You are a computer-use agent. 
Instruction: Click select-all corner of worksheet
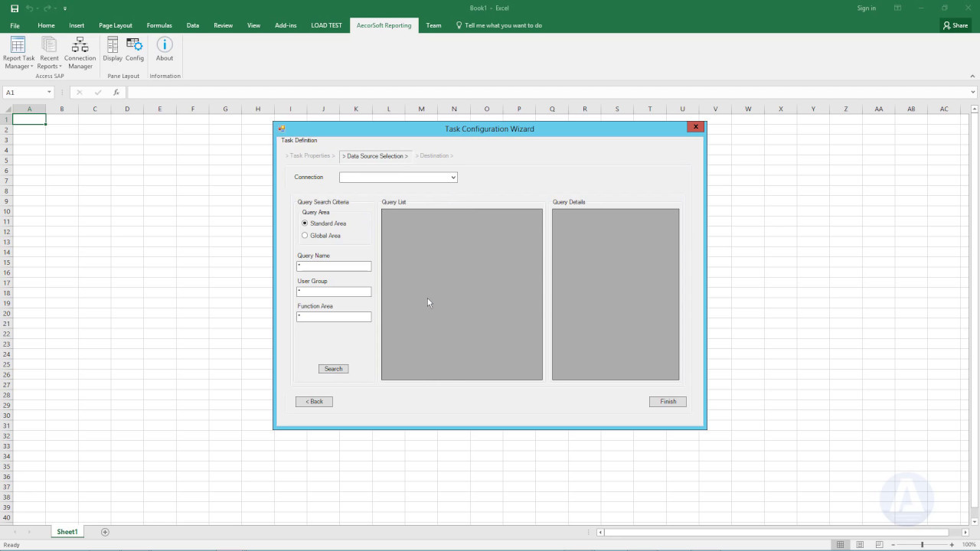(x=6, y=109)
